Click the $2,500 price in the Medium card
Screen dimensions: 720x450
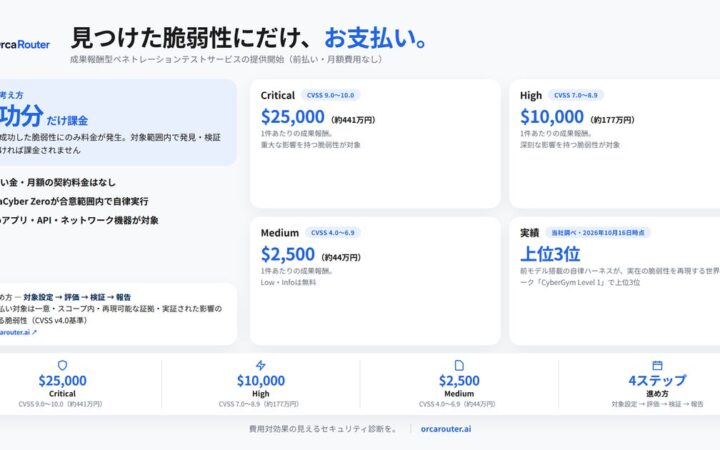[288, 254]
